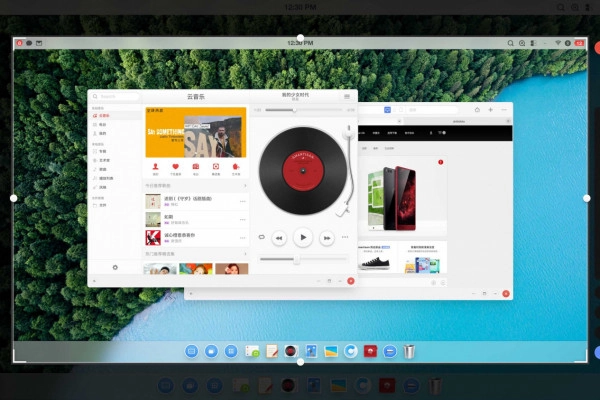Open the music player hamburger menu
The image size is (600, 400).
[347, 96]
